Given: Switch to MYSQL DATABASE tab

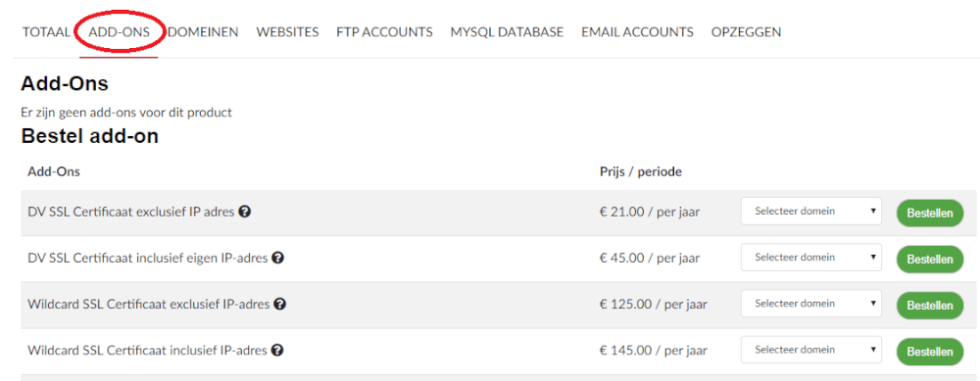Looking at the screenshot, I should point(507,32).
